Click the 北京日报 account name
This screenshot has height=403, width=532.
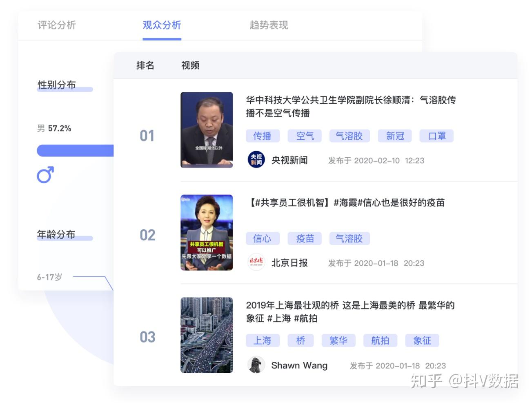click(x=289, y=263)
